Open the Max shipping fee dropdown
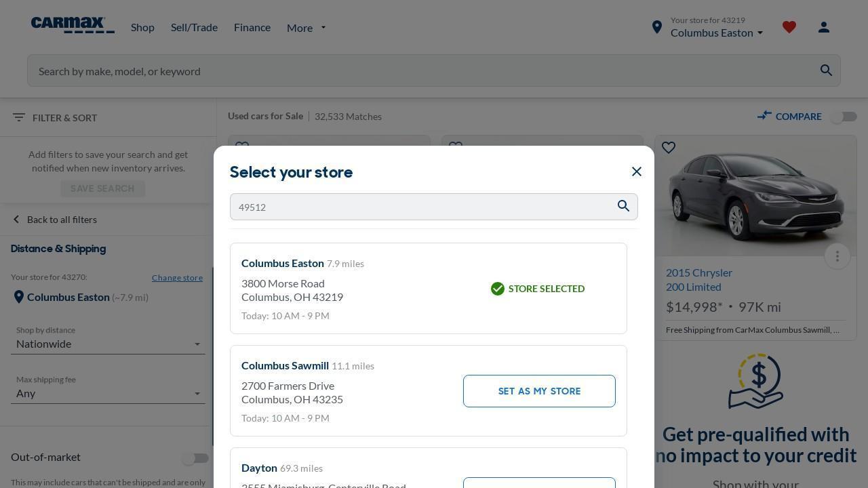This screenshot has height=488, width=868. pyautogui.click(x=108, y=393)
